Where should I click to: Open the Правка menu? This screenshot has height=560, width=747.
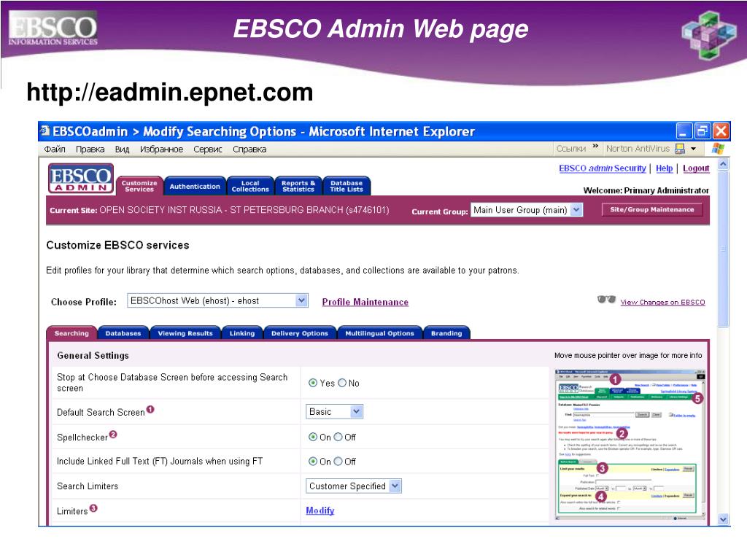tap(90, 149)
